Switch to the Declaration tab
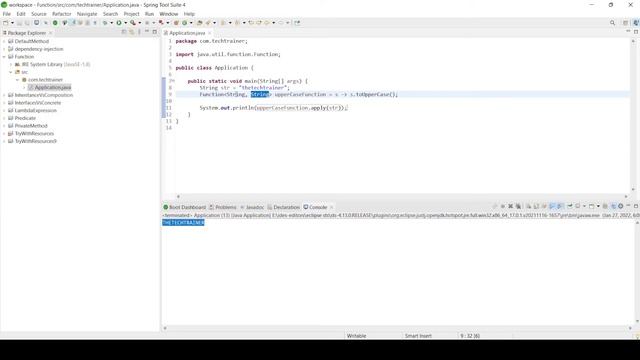The image size is (640, 360). click(284, 207)
